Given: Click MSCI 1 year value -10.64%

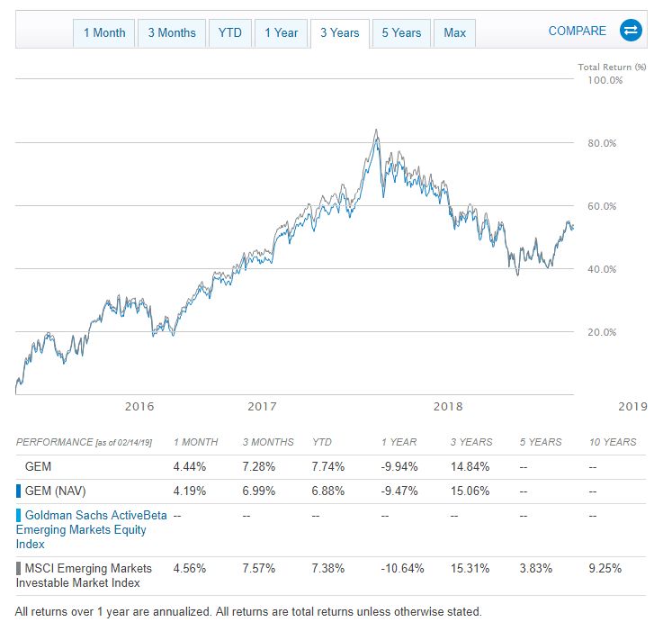Looking at the screenshot, I should point(402,568).
